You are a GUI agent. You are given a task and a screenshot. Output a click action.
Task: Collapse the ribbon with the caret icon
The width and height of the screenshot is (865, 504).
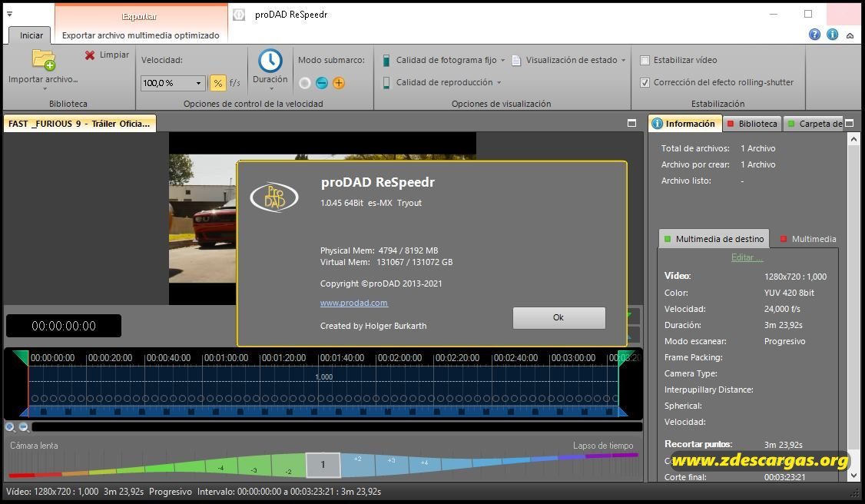[850, 35]
